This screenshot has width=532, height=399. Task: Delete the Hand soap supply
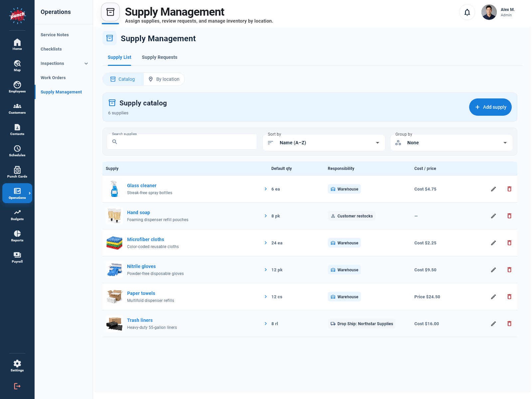509,216
